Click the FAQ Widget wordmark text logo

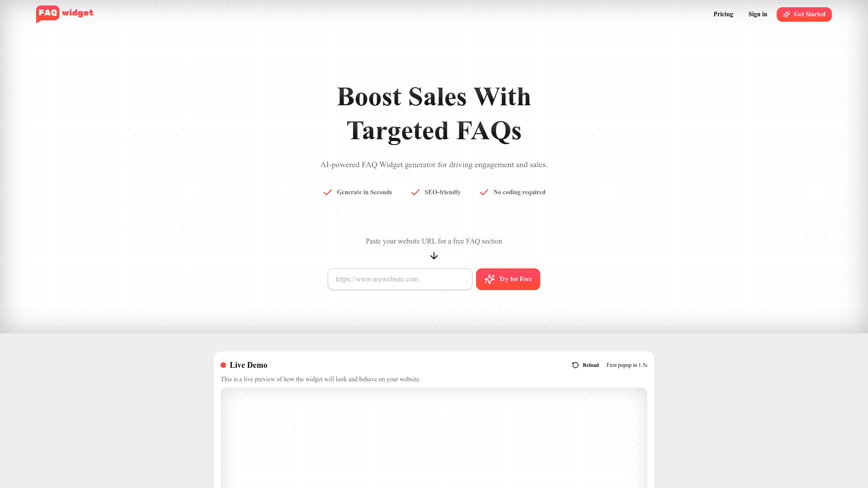[x=64, y=14]
